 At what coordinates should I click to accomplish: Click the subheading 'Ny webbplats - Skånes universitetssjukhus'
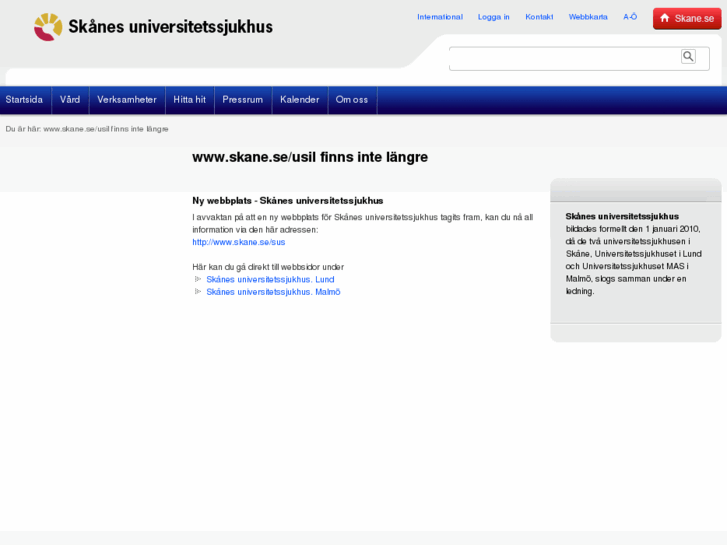pos(288,201)
